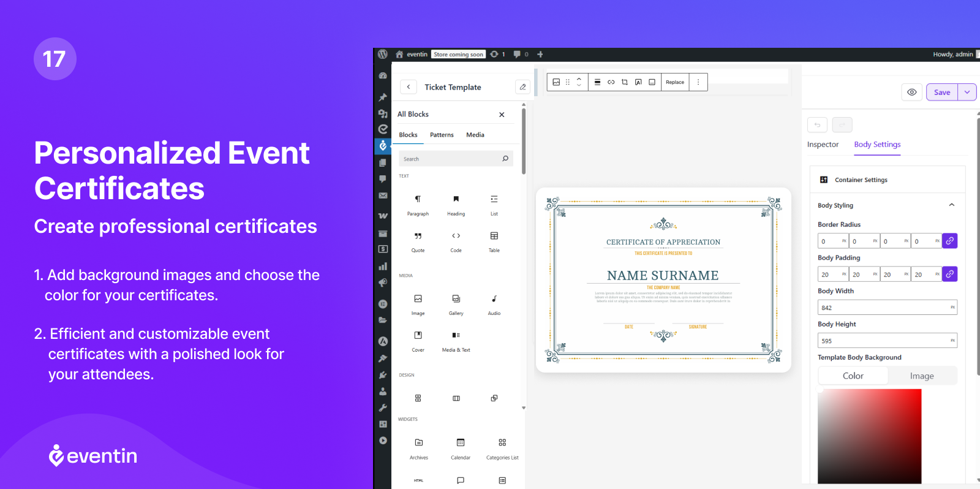980x489 pixels.
Task: Insert a List block
Action: pos(494,205)
